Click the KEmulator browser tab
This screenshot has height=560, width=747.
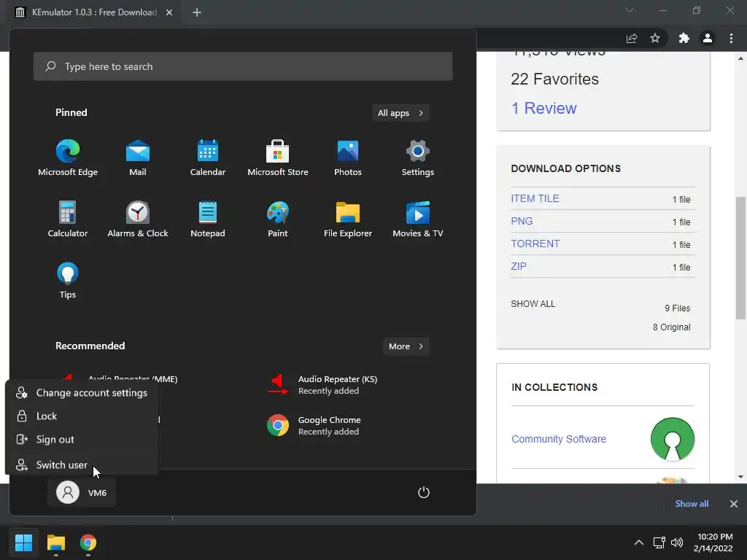(94, 12)
